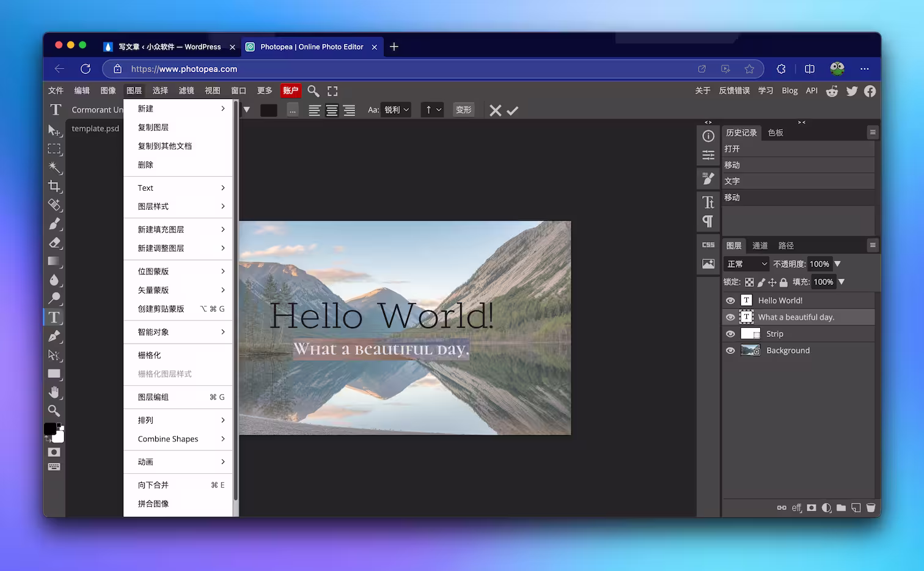This screenshot has width=924, height=571.
Task: Open the Blog link
Action: pos(790,90)
